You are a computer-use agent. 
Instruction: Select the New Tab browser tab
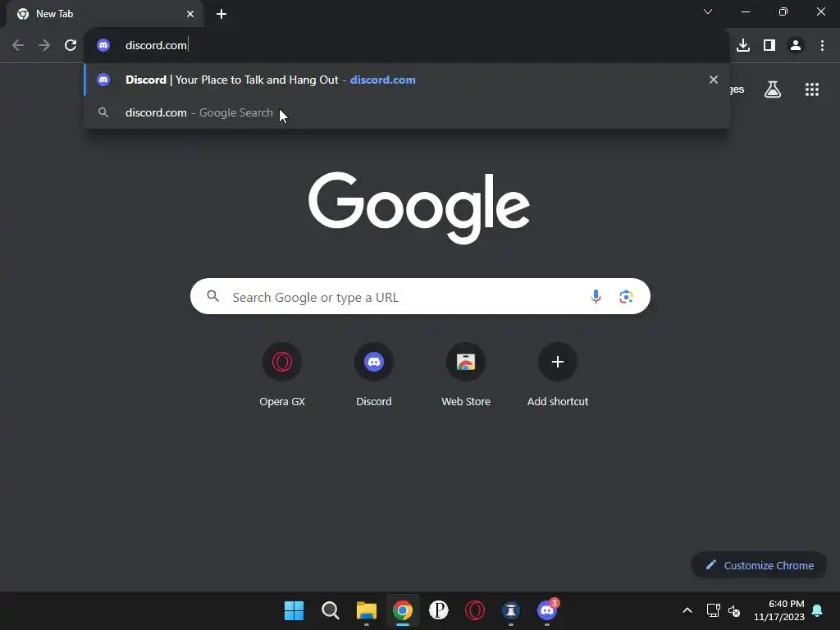tap(105, 14)
